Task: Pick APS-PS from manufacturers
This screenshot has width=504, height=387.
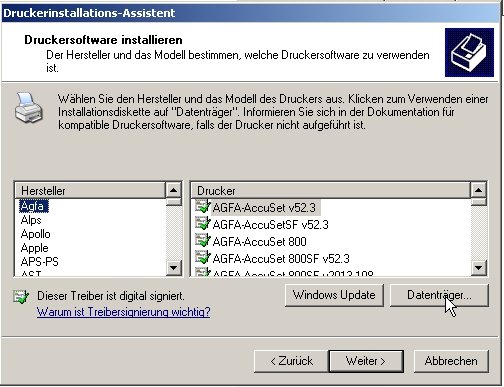Action: (39, 262)
